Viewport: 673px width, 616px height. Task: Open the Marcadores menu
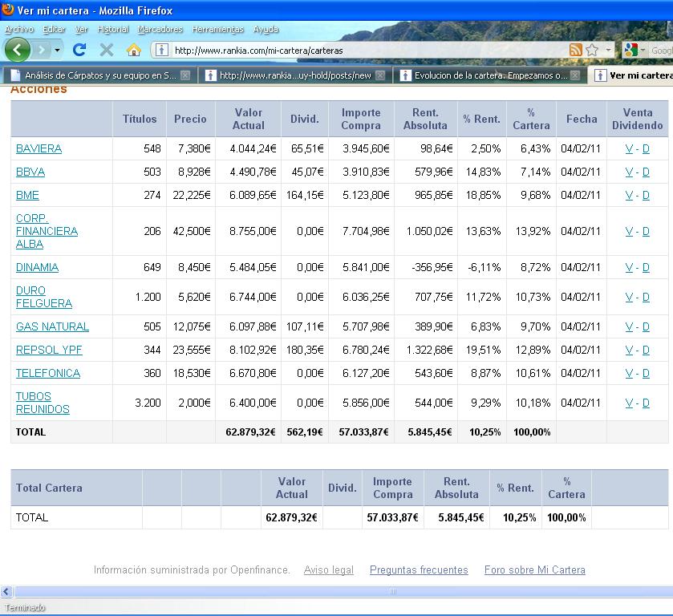coord(160,29)
